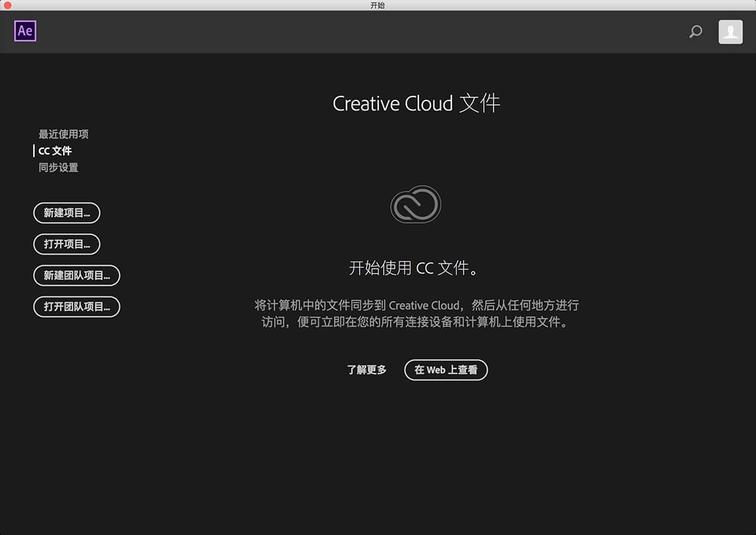The image size is (756, 535).
Task: Switch to the 最近使用项 section
Action: pyautogui.click(x=63, y=134)
